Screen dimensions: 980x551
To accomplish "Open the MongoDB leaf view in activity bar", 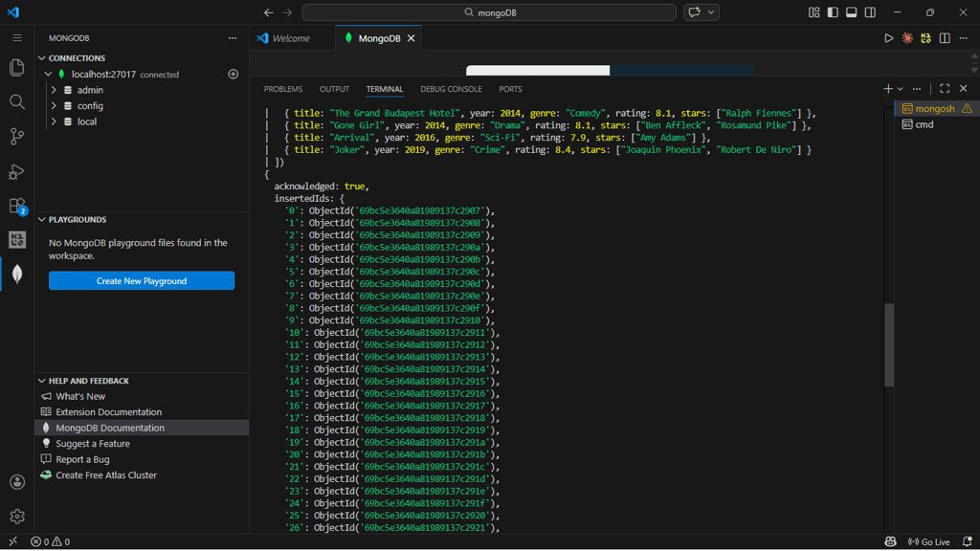I will coord(17,274).
